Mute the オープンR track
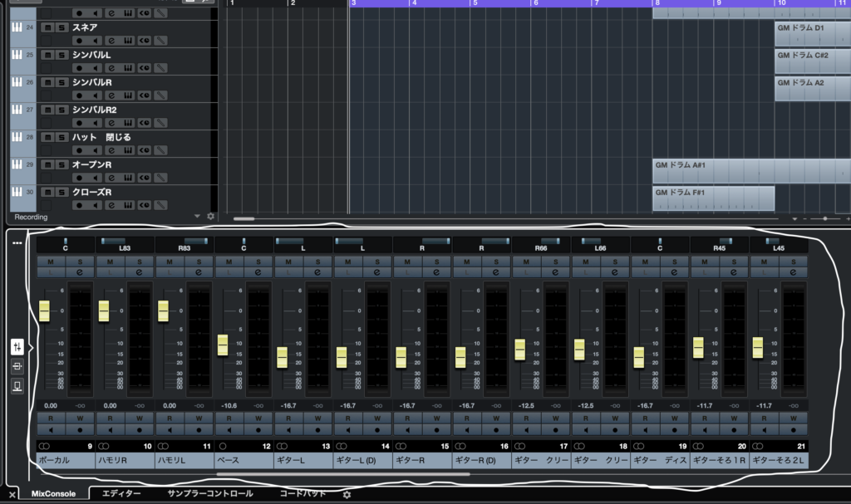The height and width of the screenshot is (504, 851). pos(47,164)
